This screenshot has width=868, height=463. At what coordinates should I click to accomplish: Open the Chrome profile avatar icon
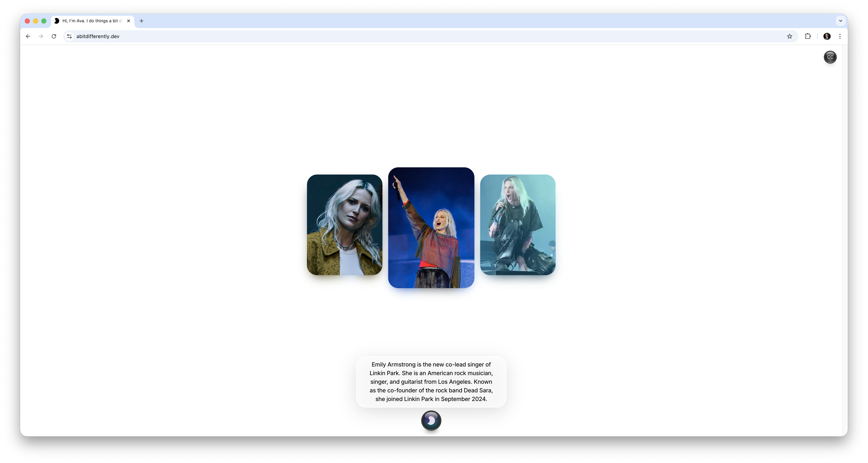827,36
